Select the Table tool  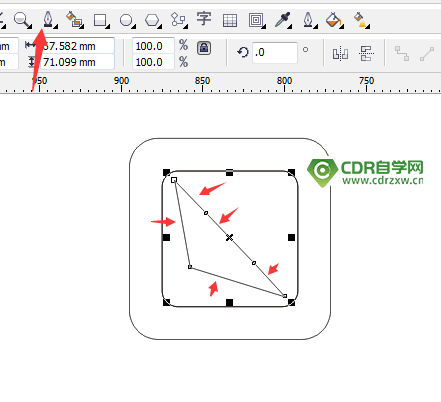pyautogui.click(x=230, y=20)
